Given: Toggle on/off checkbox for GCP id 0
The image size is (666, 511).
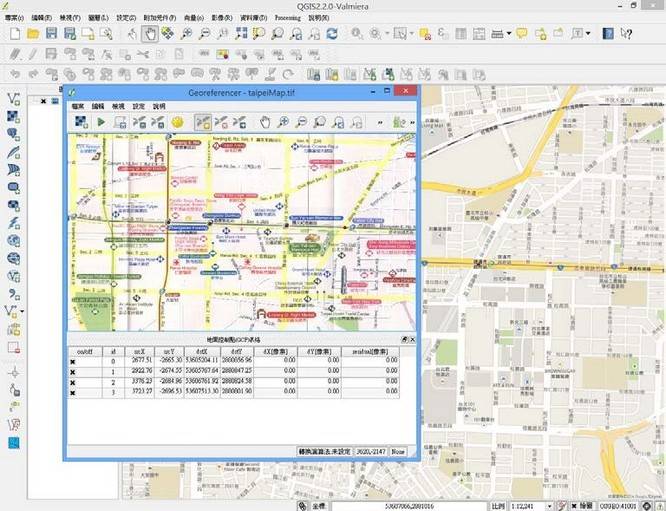Looking at the screenshot, I should [73, 361].
